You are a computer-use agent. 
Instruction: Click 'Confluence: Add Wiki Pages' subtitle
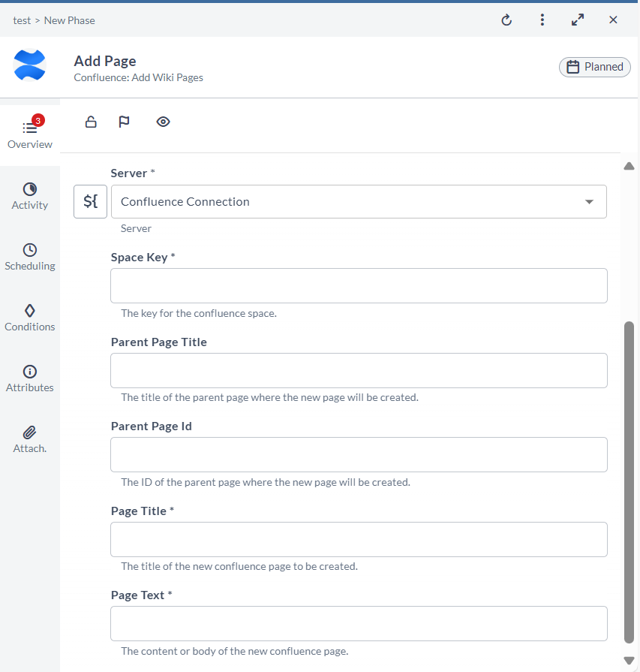[x=138, y=77]
